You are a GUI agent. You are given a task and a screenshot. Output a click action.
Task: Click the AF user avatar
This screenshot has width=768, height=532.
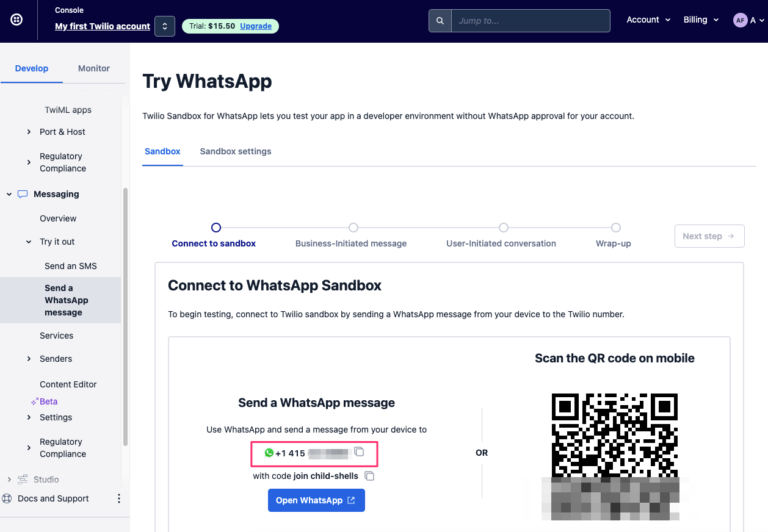[x=741, y=20]
